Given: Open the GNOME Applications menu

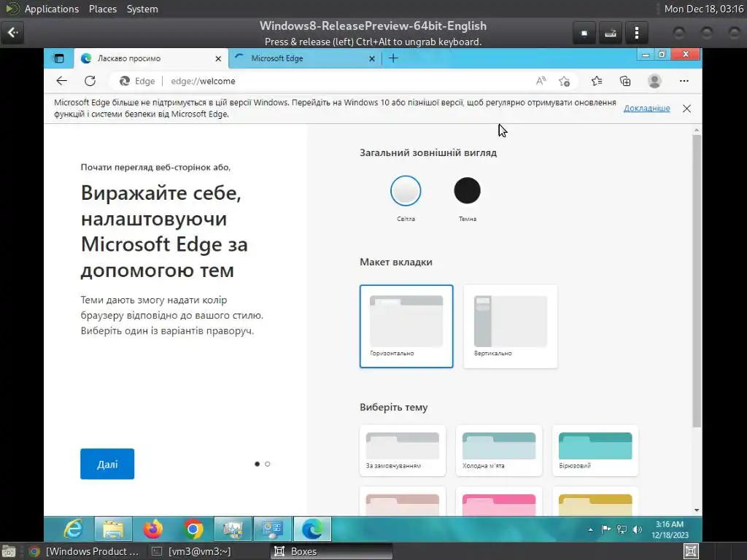Looking at the screenshot, I should [52, 9].
